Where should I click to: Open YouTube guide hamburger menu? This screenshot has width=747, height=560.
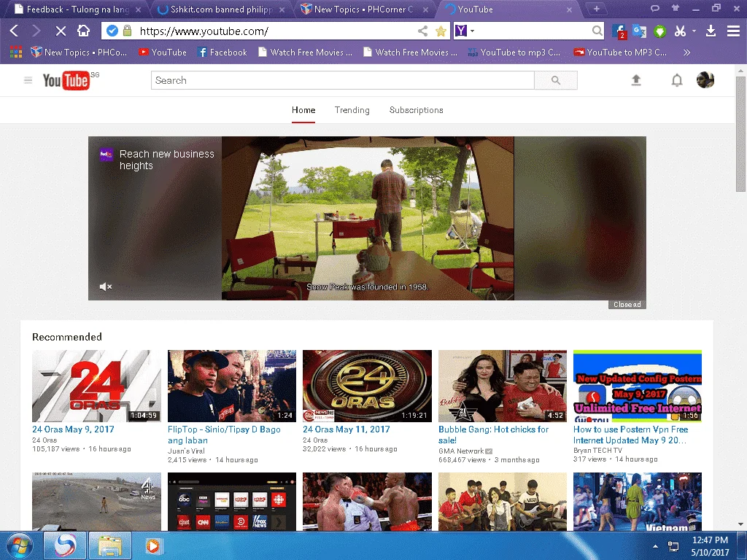pos(28,80)
